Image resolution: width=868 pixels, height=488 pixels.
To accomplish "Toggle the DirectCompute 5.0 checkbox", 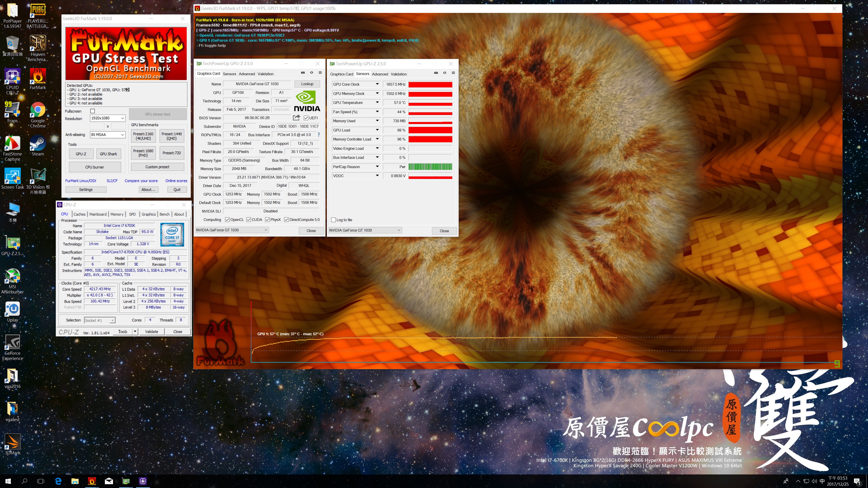I will (x=286, y=220).
